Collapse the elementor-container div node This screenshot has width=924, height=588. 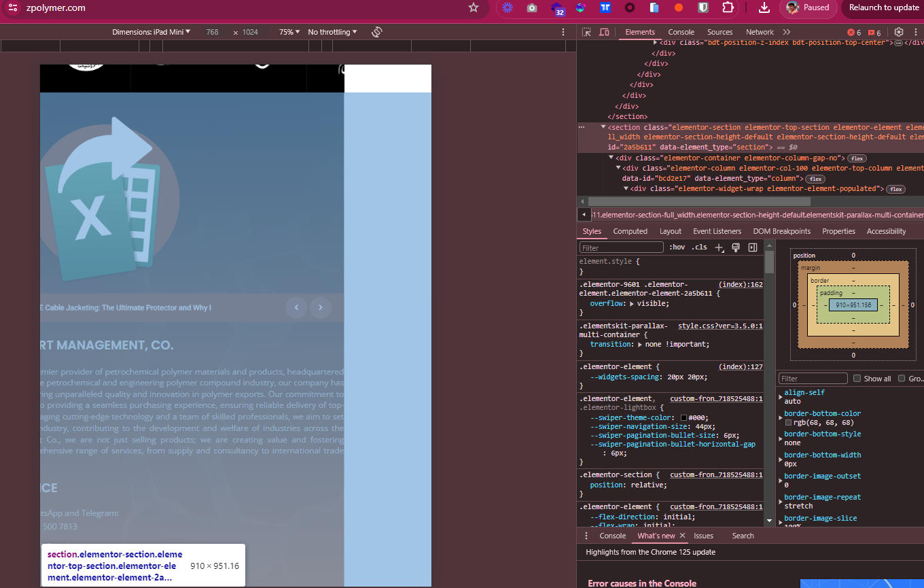click(x=611, y=158)
